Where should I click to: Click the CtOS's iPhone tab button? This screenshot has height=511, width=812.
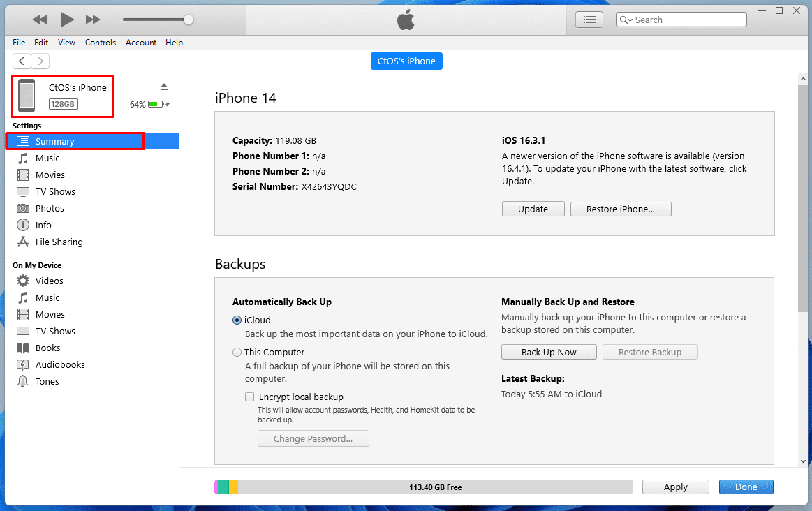pyautogui.click(x=406, y=61)
